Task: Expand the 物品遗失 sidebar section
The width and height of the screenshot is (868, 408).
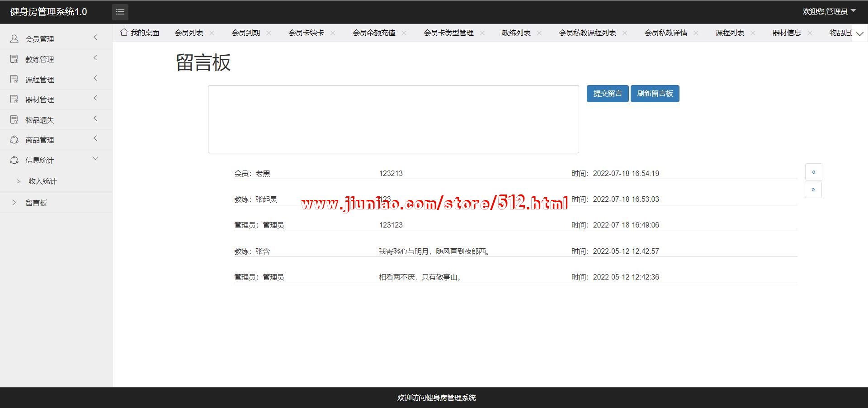Action: [95, 119]
